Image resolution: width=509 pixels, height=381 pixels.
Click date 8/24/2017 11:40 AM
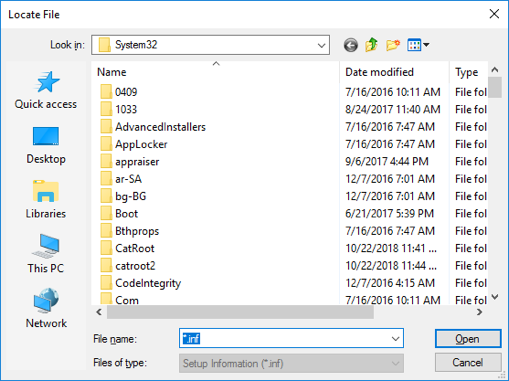(x=393, y=109)
